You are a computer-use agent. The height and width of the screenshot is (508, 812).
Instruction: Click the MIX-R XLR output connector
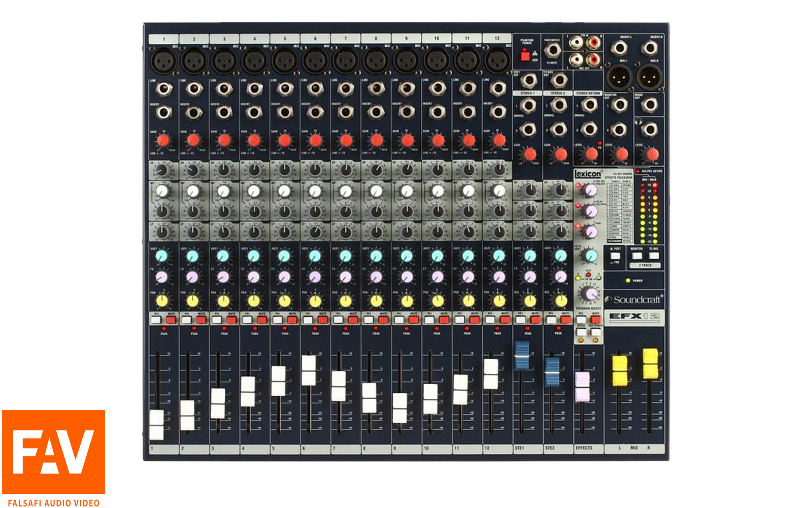pos(649,77)
